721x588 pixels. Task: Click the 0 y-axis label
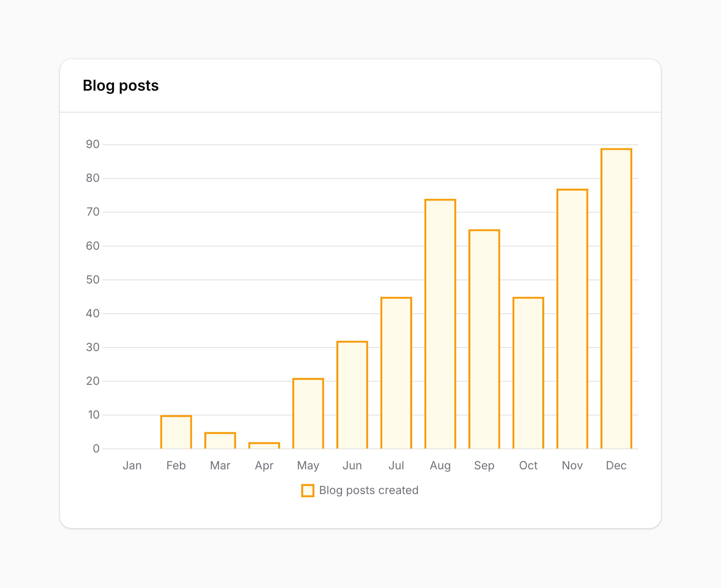[96, 449]
